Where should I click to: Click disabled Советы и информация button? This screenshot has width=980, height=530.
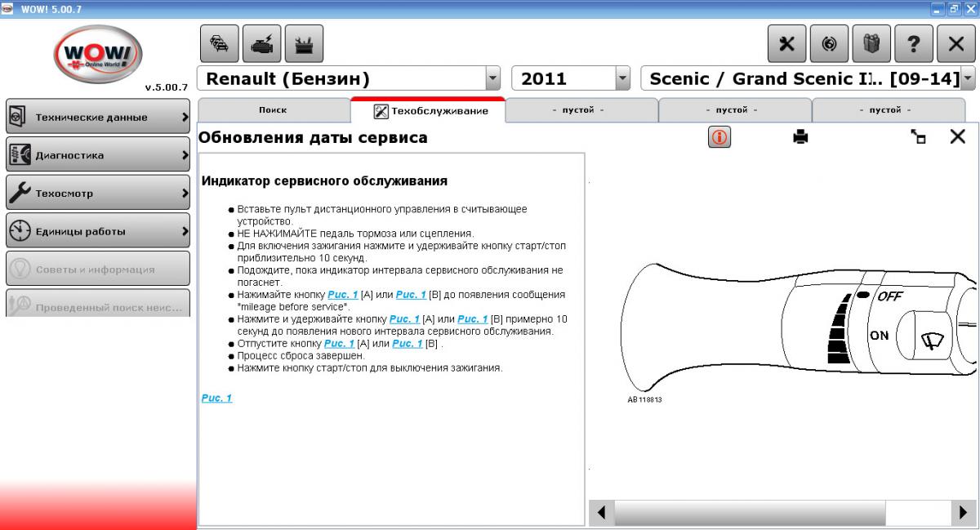click(98, 269)
